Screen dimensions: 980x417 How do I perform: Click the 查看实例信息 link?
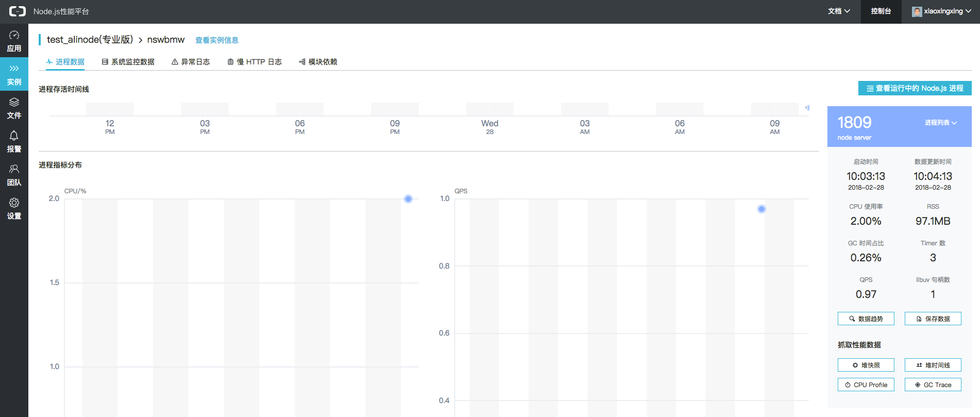pos(217,40)
